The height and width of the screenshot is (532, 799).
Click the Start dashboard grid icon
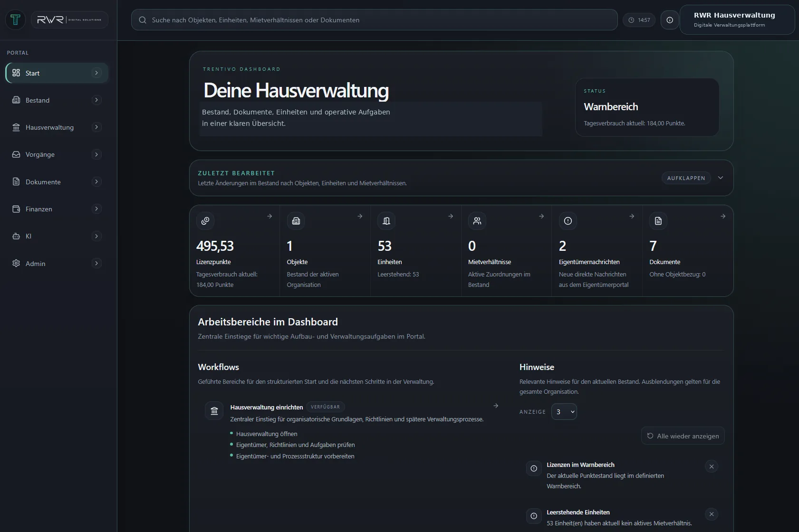tap(16, 73)
